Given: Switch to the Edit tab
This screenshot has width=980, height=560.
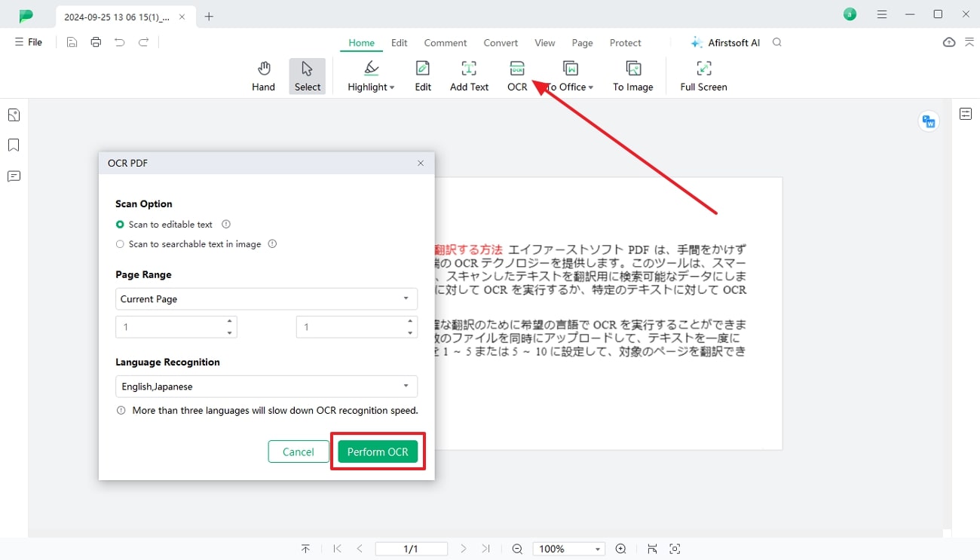Looking at the screenshot, I should click(x=400, y=43).
